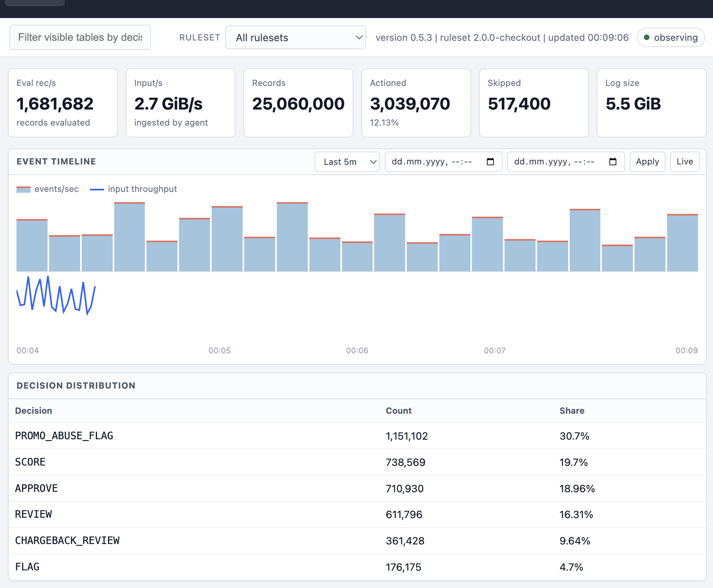The height and width of the screenshot is (588, 713).
Task: Click the Eval rec/s 1,681,682 card
Action: tap(63, 103)
